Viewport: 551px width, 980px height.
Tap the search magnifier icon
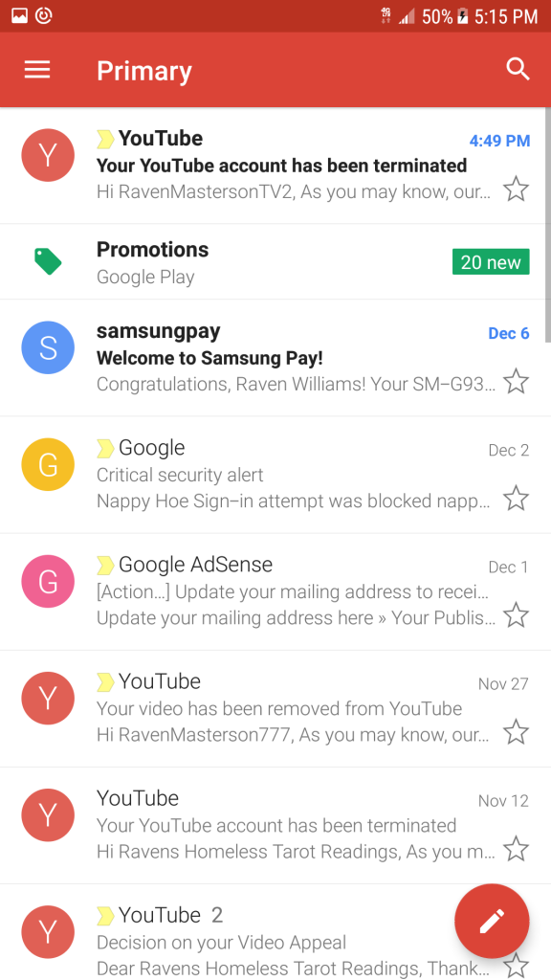[x=518, y=70]
